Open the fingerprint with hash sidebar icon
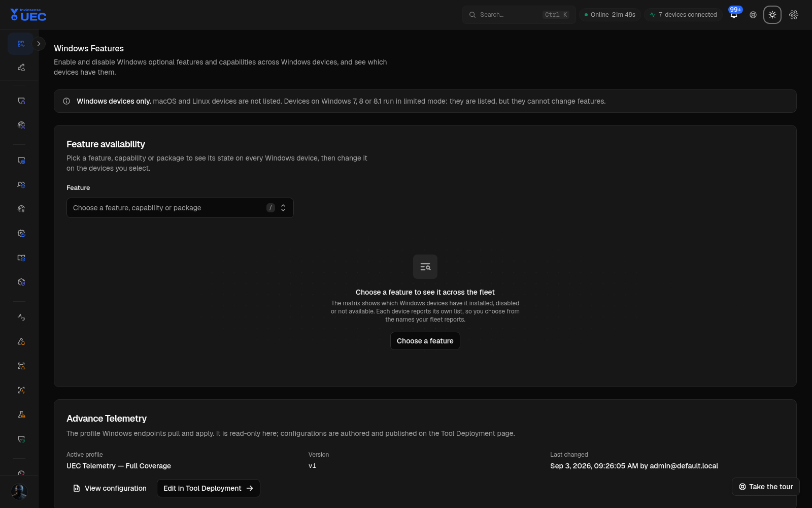 (21, 209)
